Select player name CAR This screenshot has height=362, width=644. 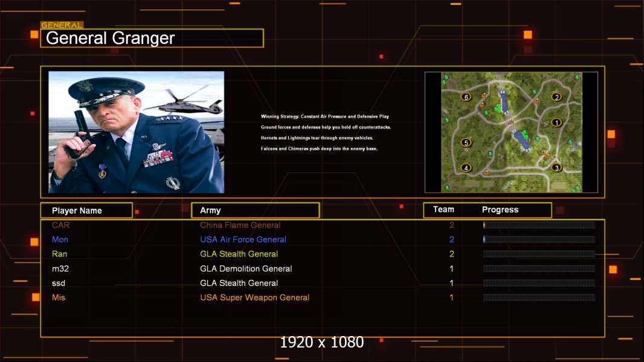[x=61, y=225]
